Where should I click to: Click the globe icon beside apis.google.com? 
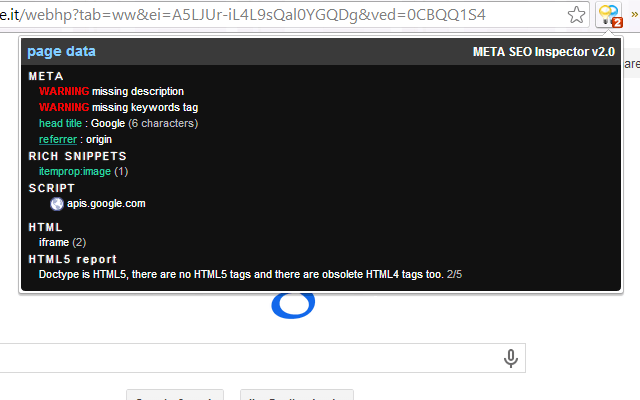(57, 204)
